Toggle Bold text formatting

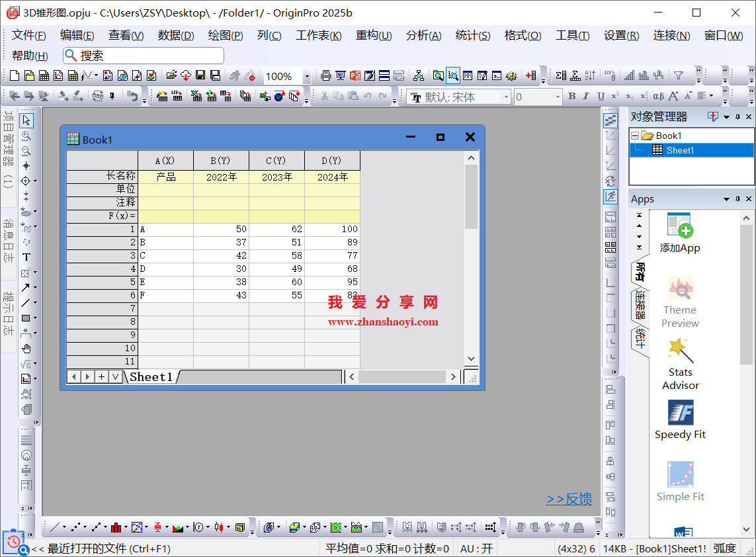click(572, 97)
